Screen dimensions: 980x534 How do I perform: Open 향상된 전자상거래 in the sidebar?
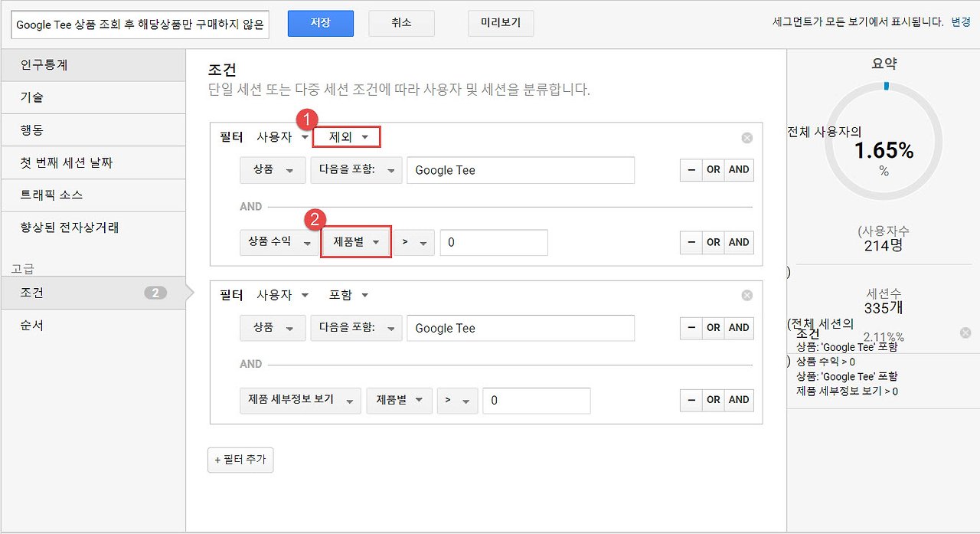point(93,228)
